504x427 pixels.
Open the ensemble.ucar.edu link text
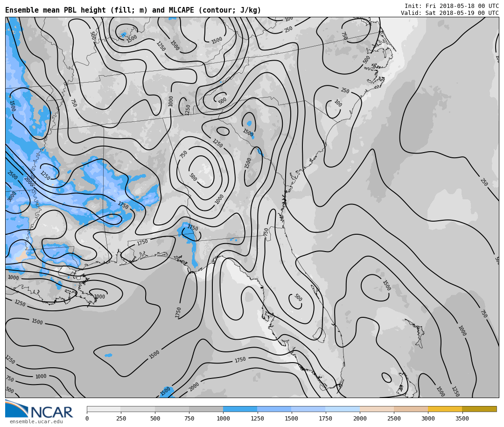36,421
